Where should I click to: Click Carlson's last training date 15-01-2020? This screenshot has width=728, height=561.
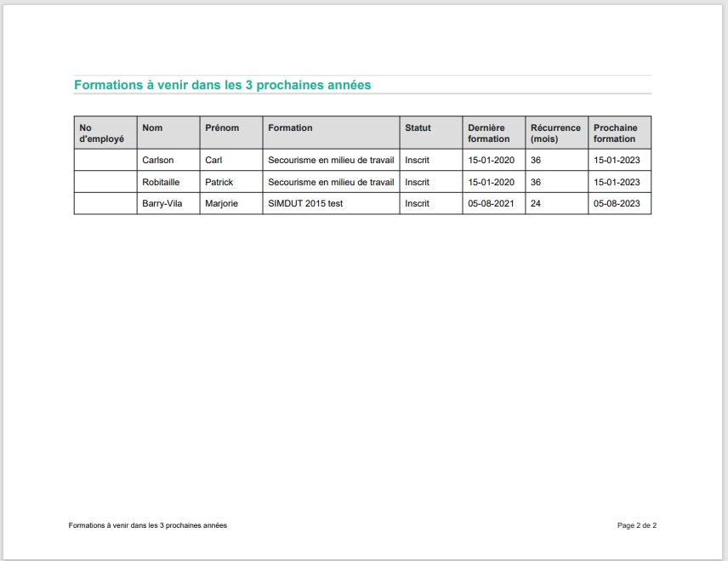494,160
